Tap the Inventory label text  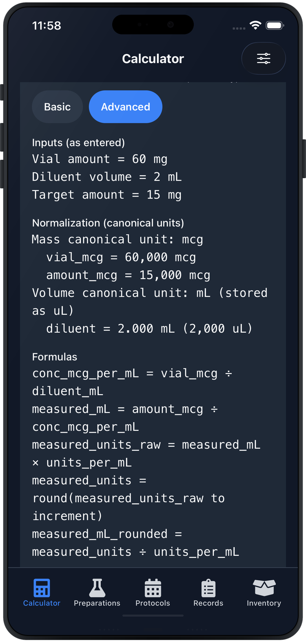click(x=264, y=603)
